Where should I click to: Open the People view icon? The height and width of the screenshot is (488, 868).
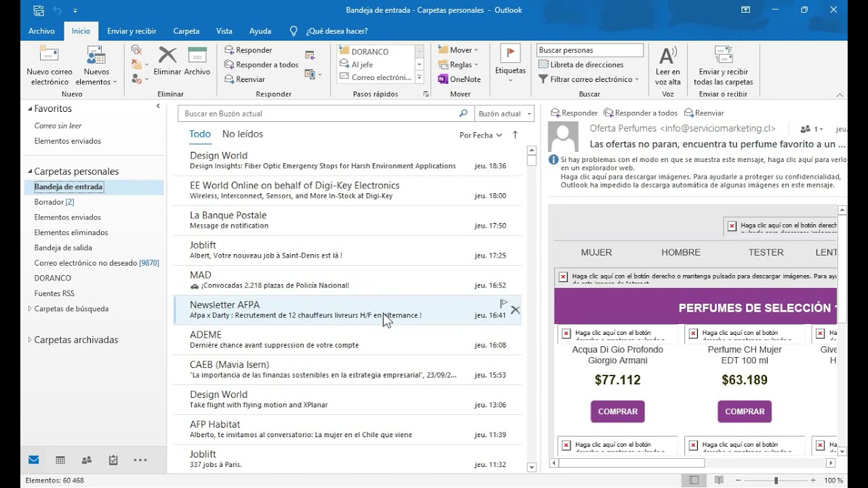pos(87,460)
